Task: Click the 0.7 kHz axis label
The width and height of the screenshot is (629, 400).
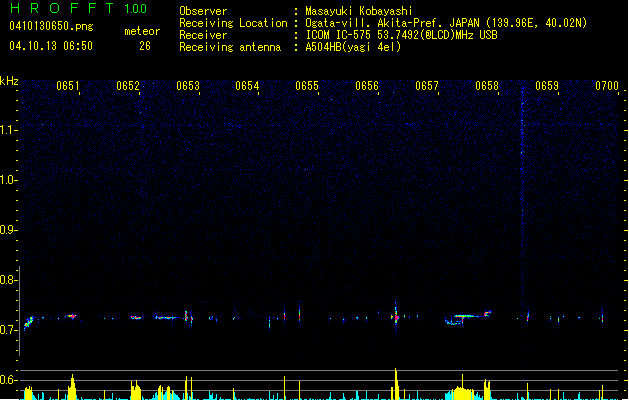Action: pyautogui.click(x=9, y=330)
